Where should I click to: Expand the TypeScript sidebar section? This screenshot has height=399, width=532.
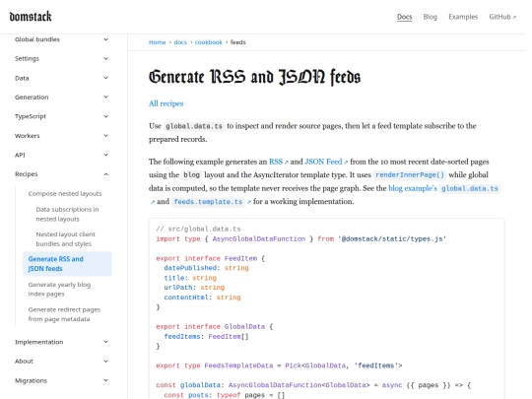point(61,116)
